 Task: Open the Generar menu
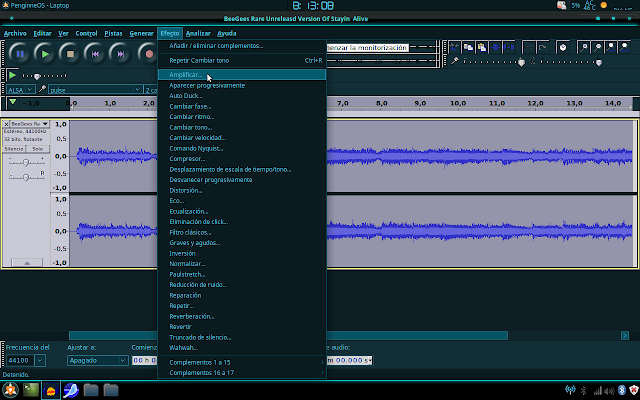click(141, 33)
